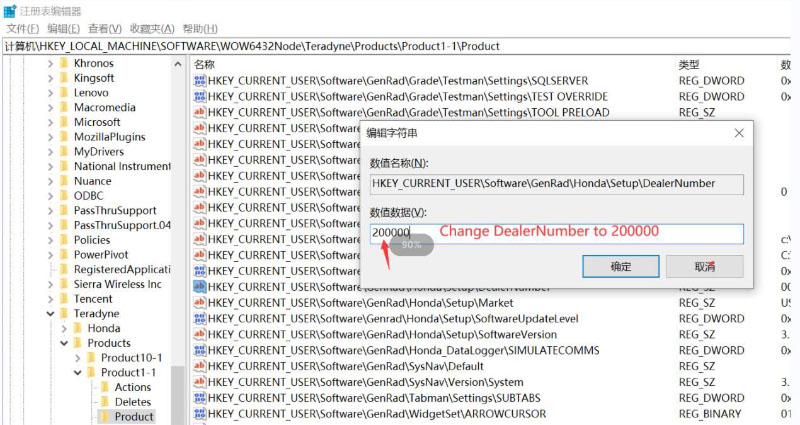Open the 文件(F) menu
This screenshot has width=800, height=425.
[22, 29]
